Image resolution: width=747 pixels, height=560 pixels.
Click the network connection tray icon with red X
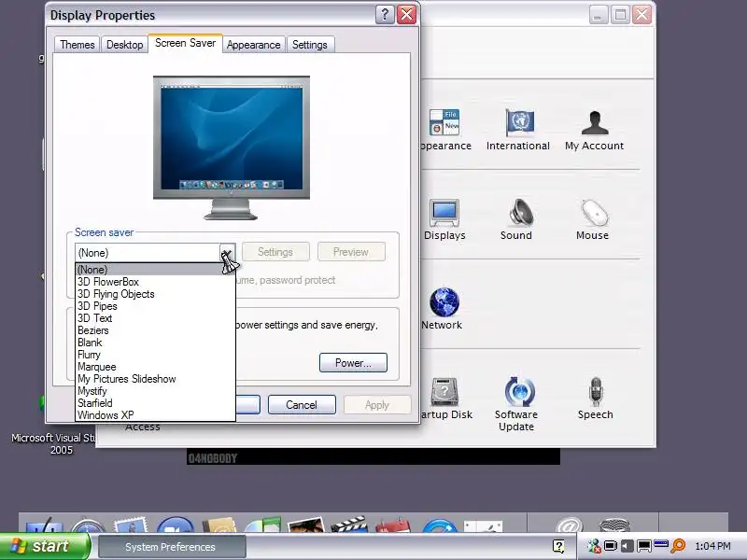pos(594,546)
